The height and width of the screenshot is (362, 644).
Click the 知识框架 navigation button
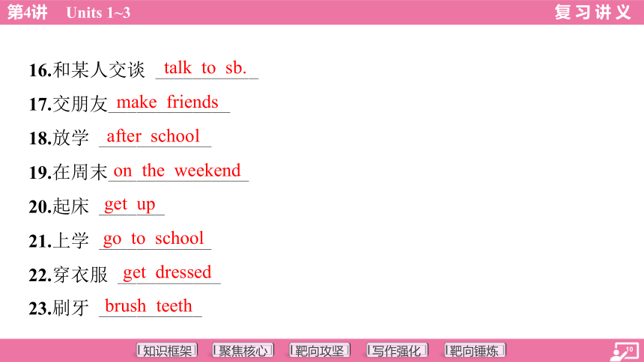pyautogui.click(x=167, y=351)
